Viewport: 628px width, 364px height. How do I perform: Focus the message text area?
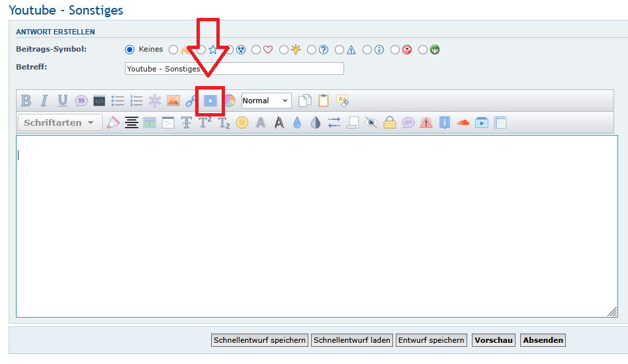(x=317, y=226)
